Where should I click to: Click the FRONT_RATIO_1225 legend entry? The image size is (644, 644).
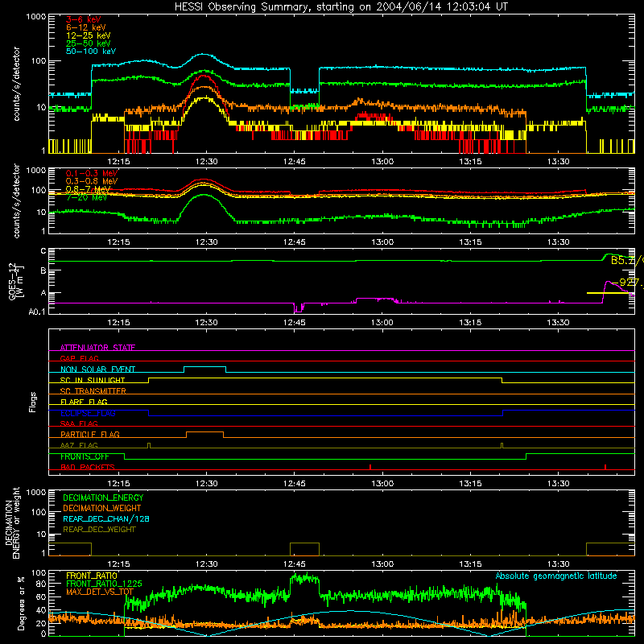[x=104, y=584]
